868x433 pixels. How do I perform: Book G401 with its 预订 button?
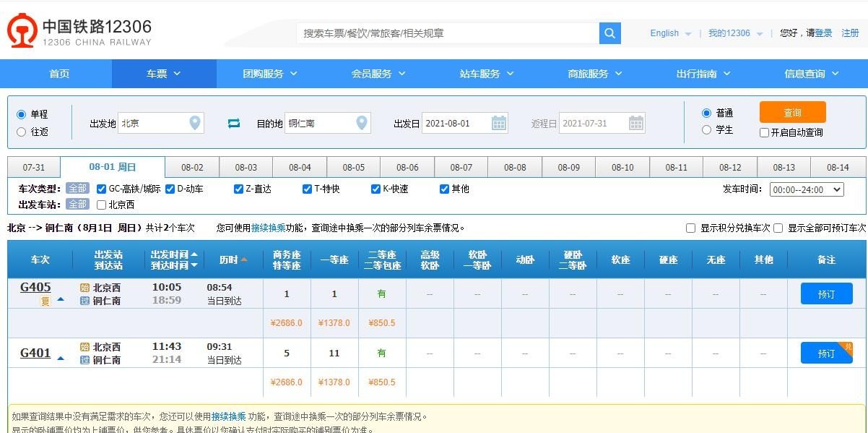pos(825,353)
